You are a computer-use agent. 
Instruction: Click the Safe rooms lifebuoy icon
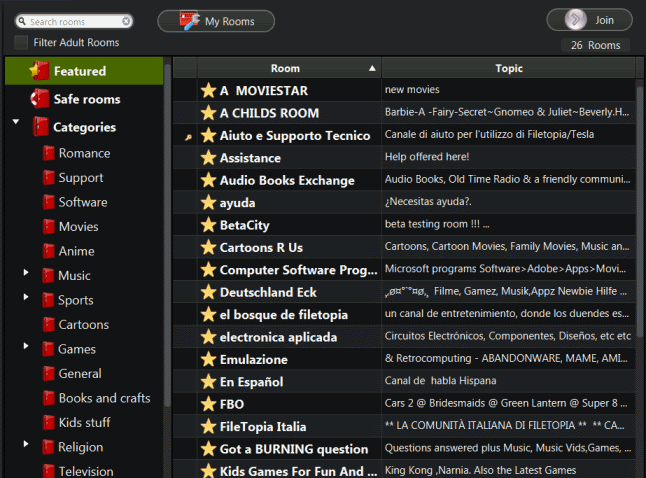tap(40, 99)
